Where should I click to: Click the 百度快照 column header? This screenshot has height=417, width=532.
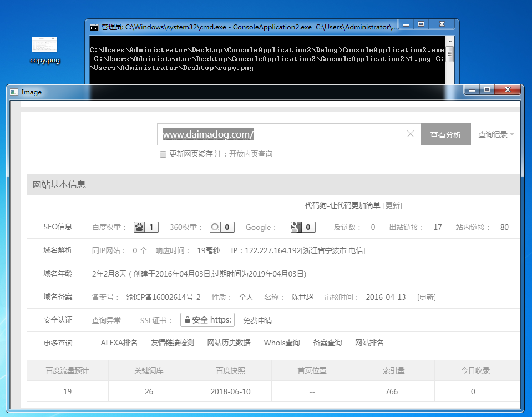coord(230,370)
